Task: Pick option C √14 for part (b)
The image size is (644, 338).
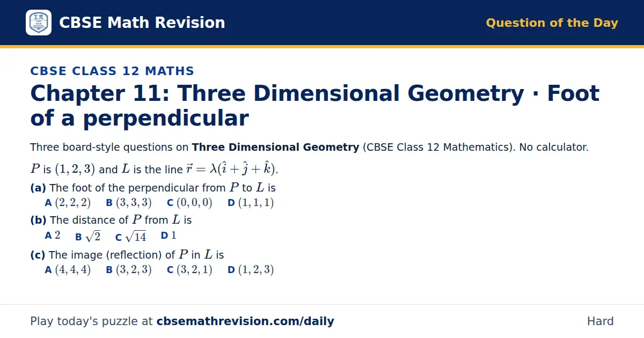Action: pyautogui.click(x=130, y=236)
